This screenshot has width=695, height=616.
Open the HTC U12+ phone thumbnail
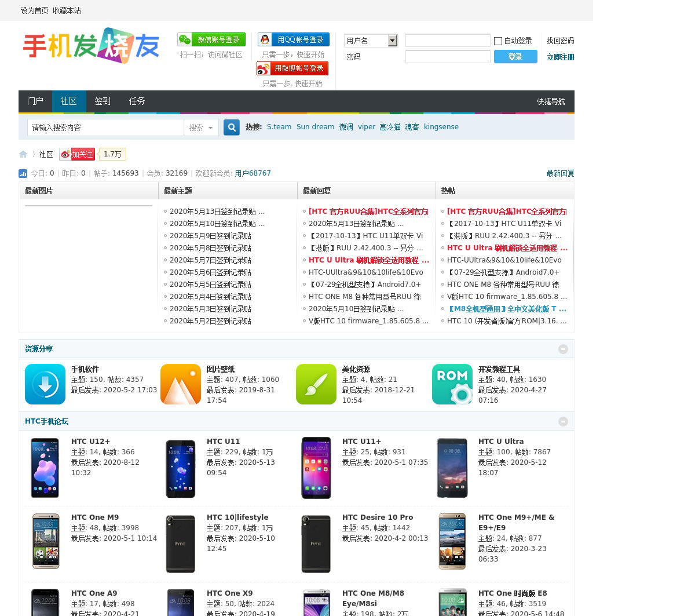45,468
